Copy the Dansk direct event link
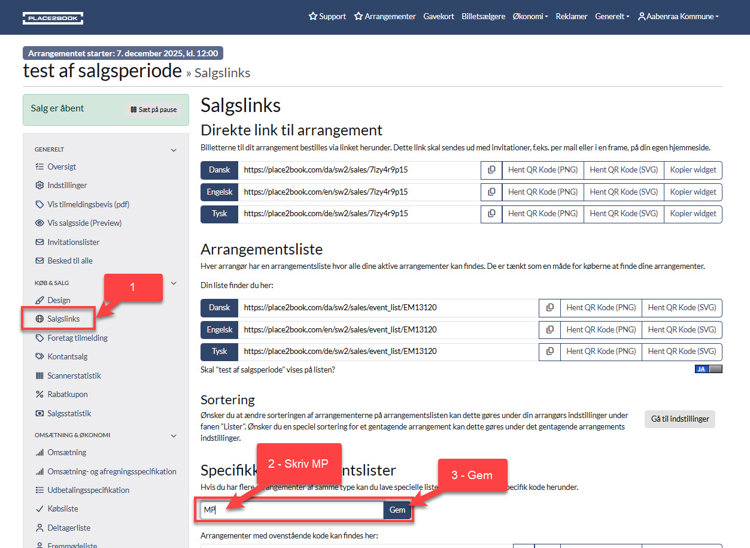Screen dimensions: 750x548 tap(491, 170)
